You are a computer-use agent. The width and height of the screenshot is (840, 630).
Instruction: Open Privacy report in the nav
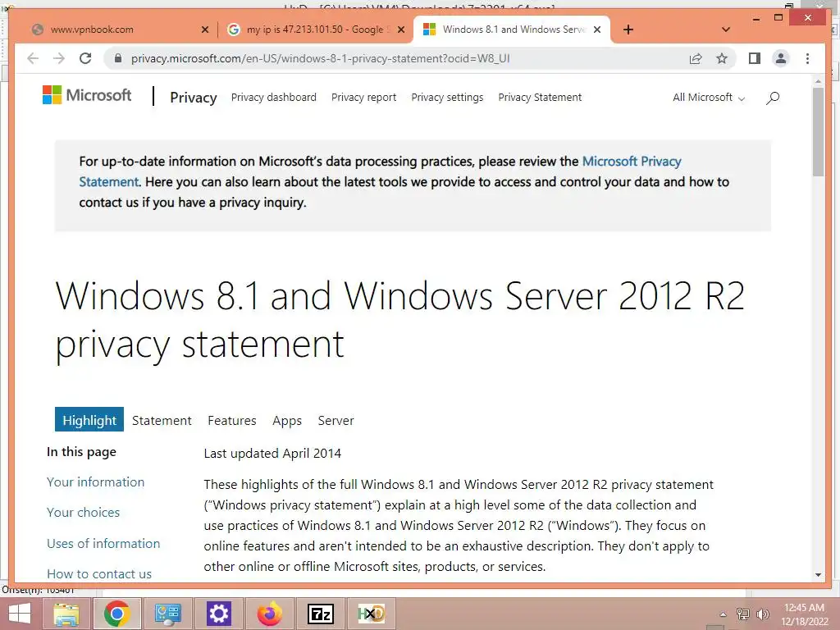tap(363, 98)
